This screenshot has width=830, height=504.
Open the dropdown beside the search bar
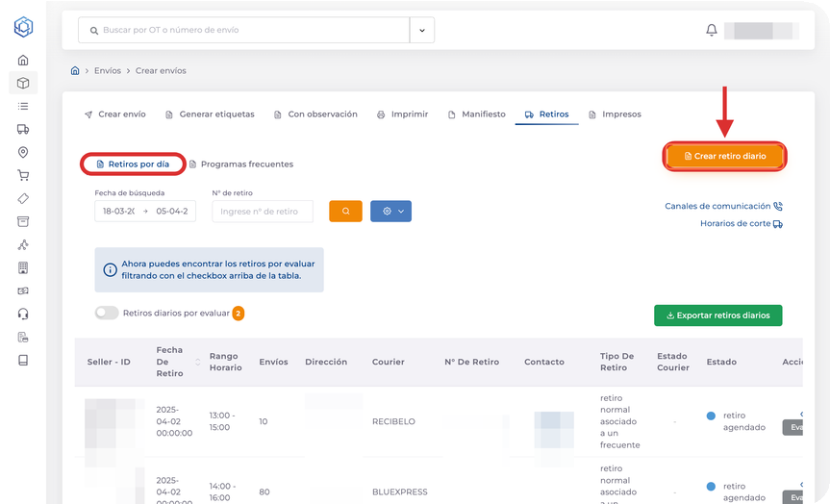[x=421, y=30]
